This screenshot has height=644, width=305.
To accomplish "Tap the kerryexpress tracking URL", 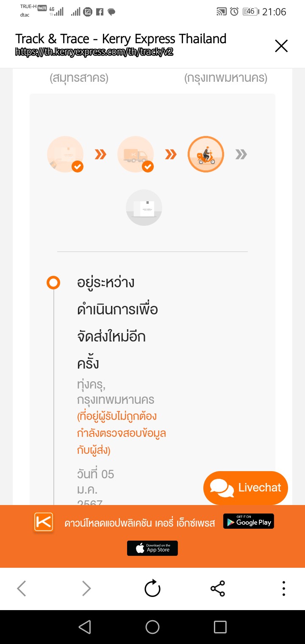I will click(94, 52).
